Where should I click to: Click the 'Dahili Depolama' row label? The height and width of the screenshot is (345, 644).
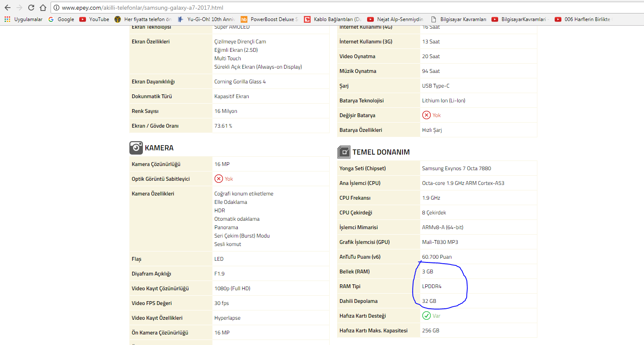[x=359, y=301]
